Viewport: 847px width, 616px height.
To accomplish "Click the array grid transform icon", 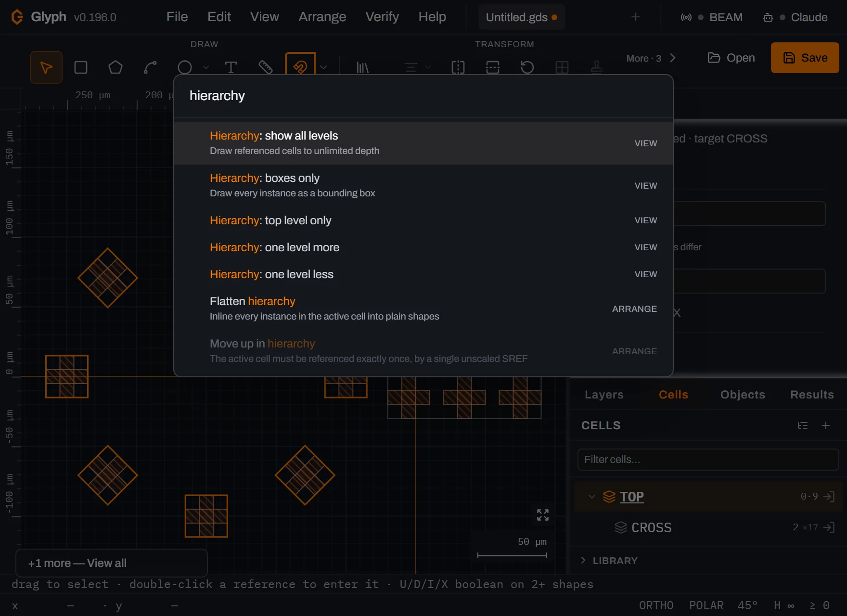I will pyautogui.click(x=562, y=67).
